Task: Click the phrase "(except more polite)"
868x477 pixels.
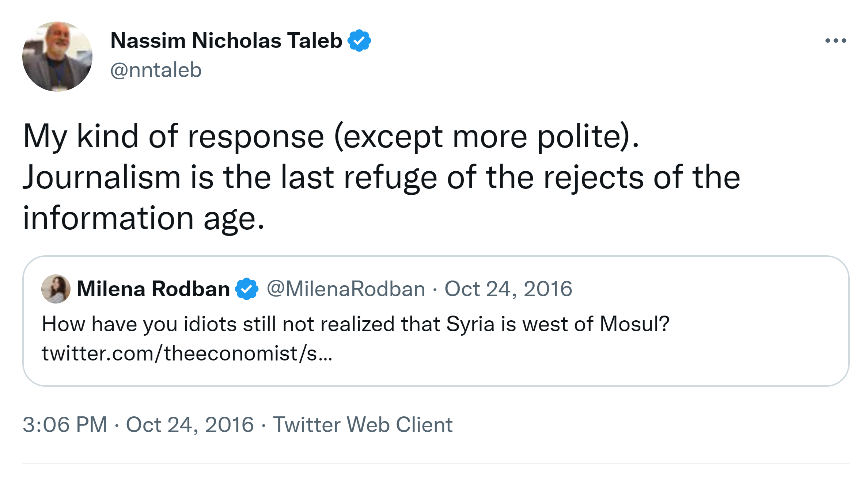Action: click(x=486, y=136)
